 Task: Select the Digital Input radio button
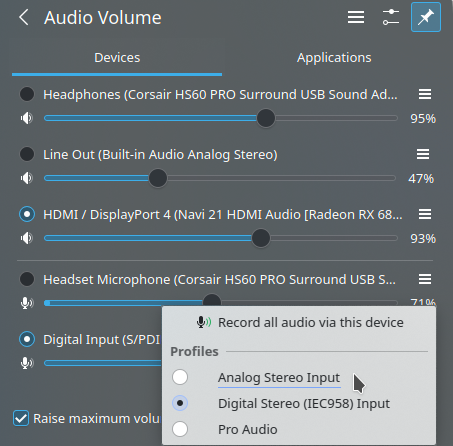pyautogui.click(x=27, y=339)
